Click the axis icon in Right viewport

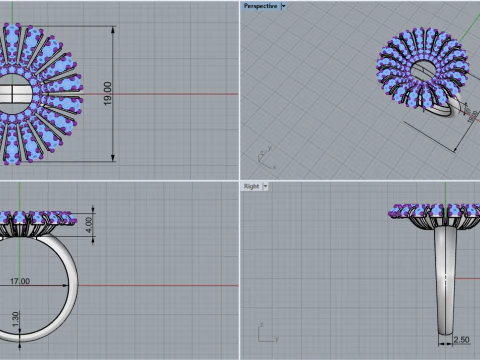(x=268, y=332)
